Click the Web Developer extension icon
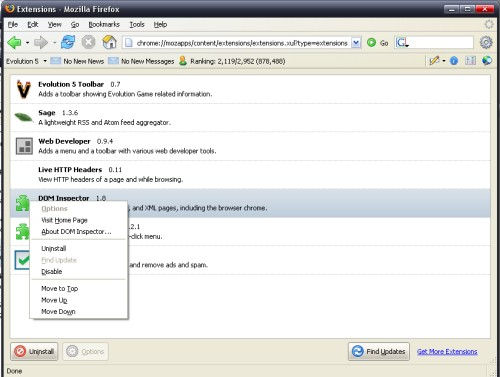 24,146
